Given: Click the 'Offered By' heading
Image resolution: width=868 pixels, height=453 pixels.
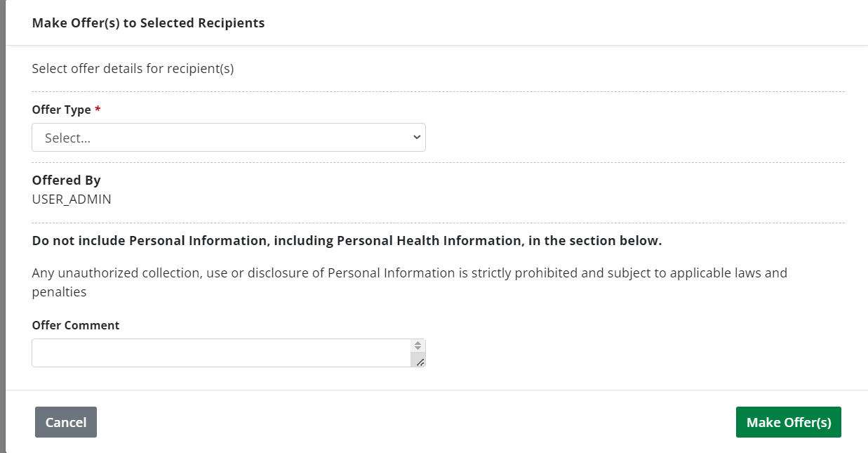Looking at the screenshot, I should click(x=66, y=180).
